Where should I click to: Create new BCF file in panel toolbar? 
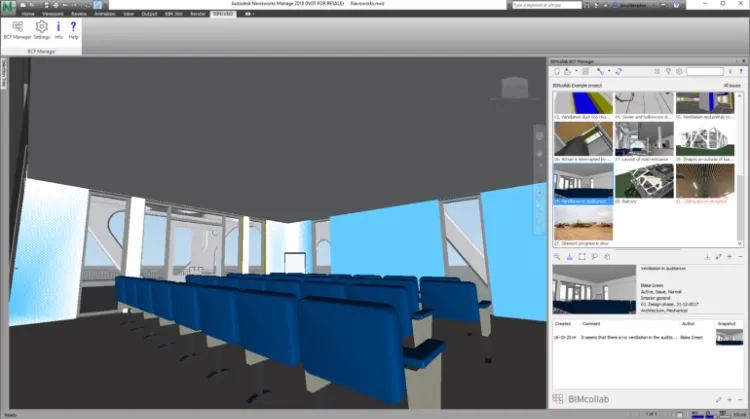558,72
